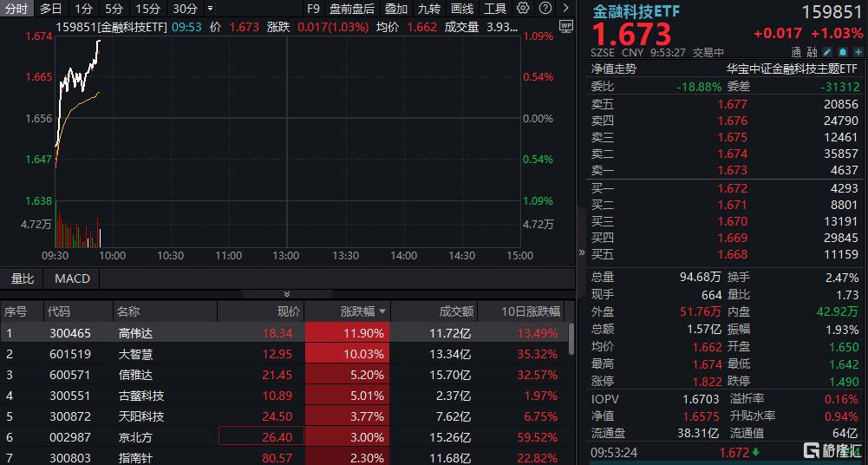Sort by the 涨跌幅 descending arrow
The width and height of the screenshot is (868, 465).
point(382,312)
